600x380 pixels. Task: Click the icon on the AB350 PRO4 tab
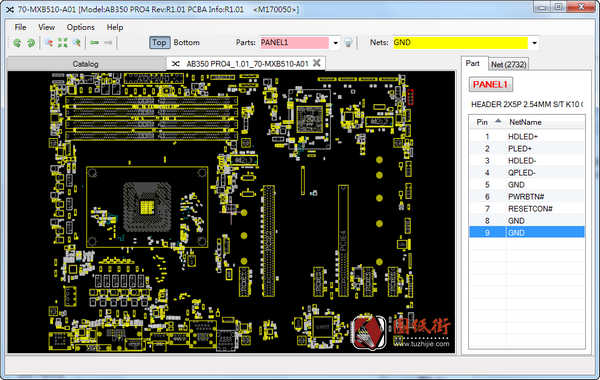[x=176, y=64]
